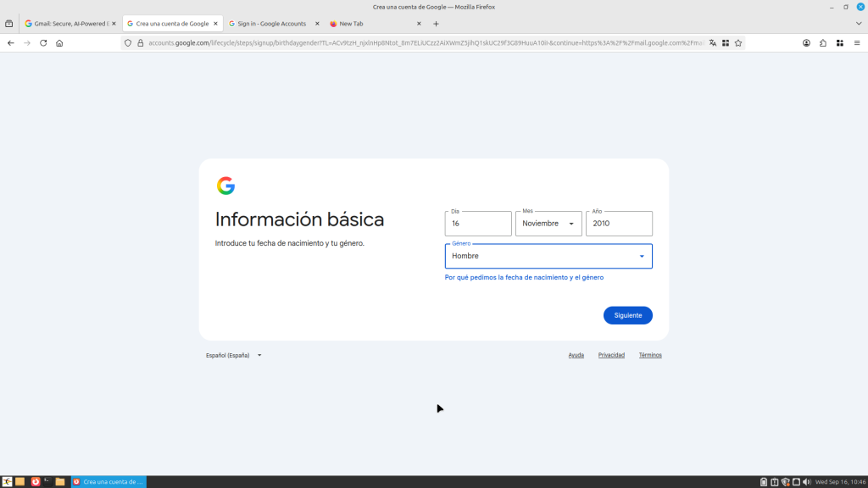Open the Términos link

point(650,355)
